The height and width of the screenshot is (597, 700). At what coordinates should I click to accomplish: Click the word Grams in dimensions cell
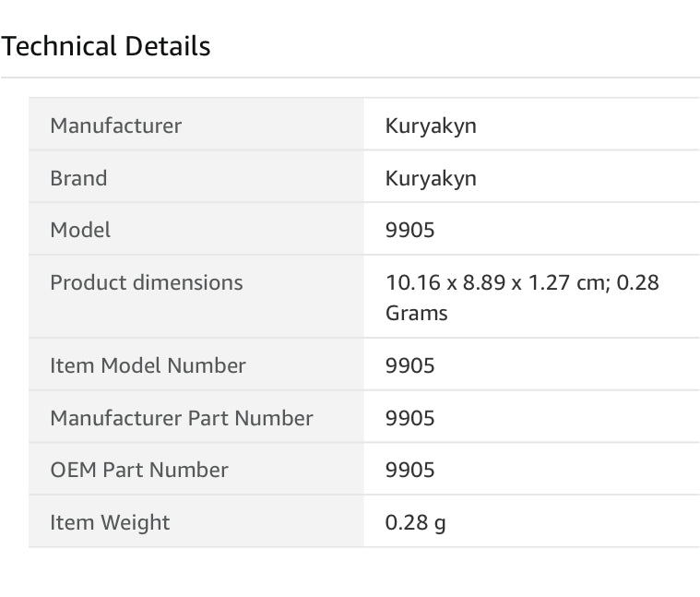(x=416, y=313)
